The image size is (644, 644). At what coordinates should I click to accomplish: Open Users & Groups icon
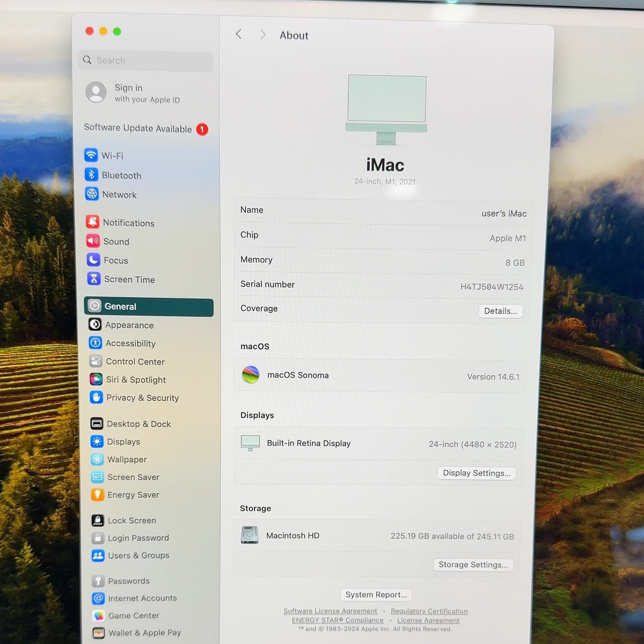(x=98, y=555)
